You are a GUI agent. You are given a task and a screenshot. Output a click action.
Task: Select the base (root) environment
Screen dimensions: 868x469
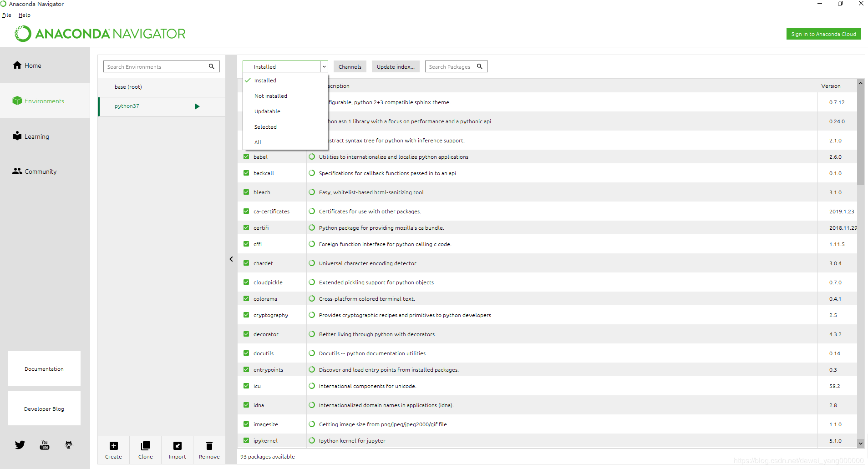coord(162,87)
